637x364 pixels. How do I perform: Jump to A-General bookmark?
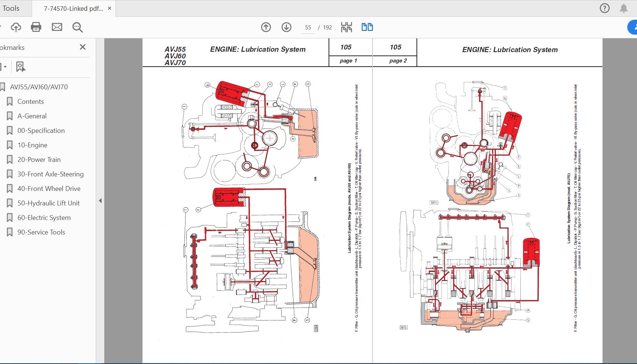pos(32,116)
